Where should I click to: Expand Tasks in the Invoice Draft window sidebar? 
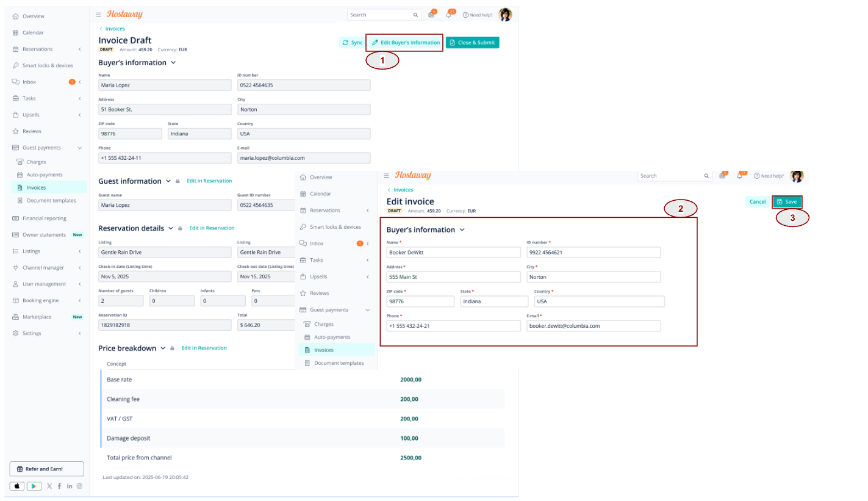coord(79,98)
